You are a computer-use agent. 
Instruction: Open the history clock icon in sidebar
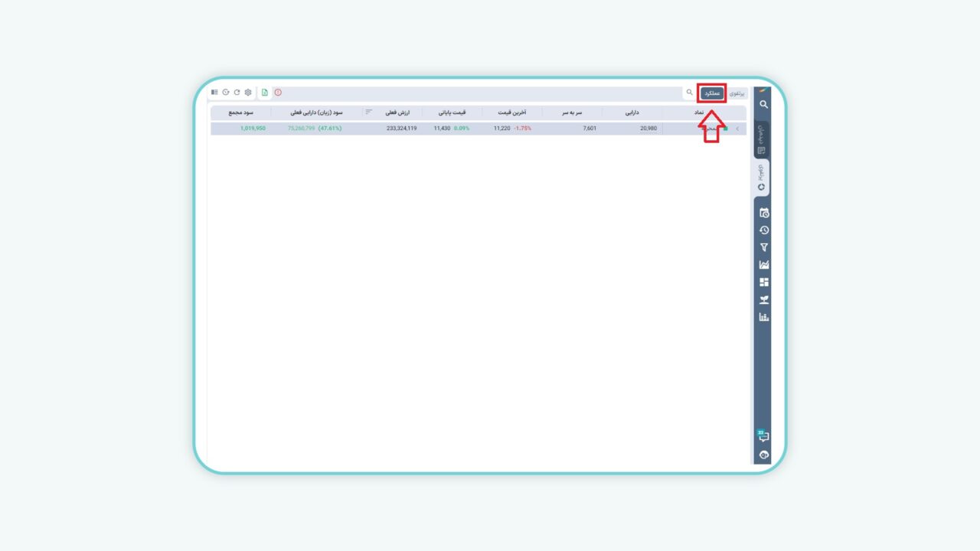pos(763,230)
